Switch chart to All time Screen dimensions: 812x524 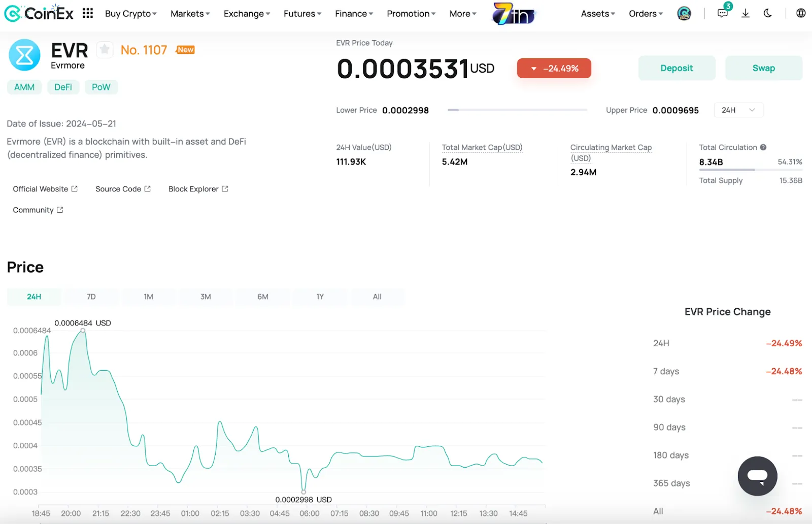point(377,297)
